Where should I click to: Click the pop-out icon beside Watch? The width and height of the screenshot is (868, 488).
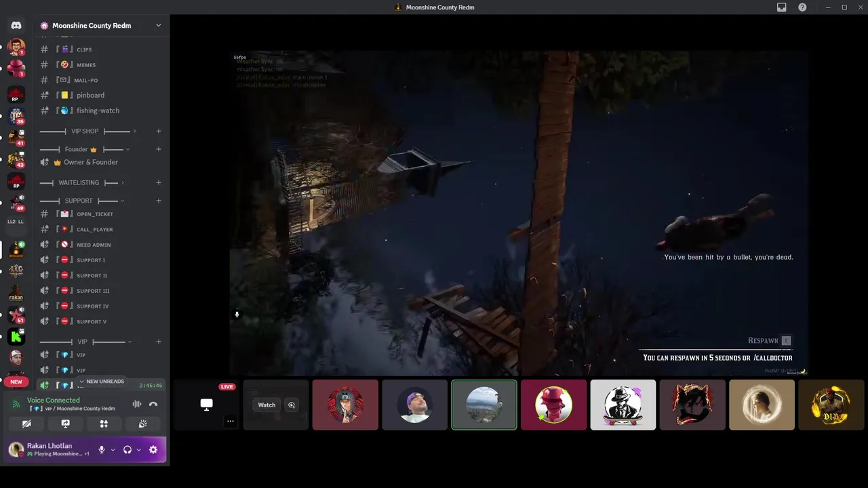click(x=292, y=405)
